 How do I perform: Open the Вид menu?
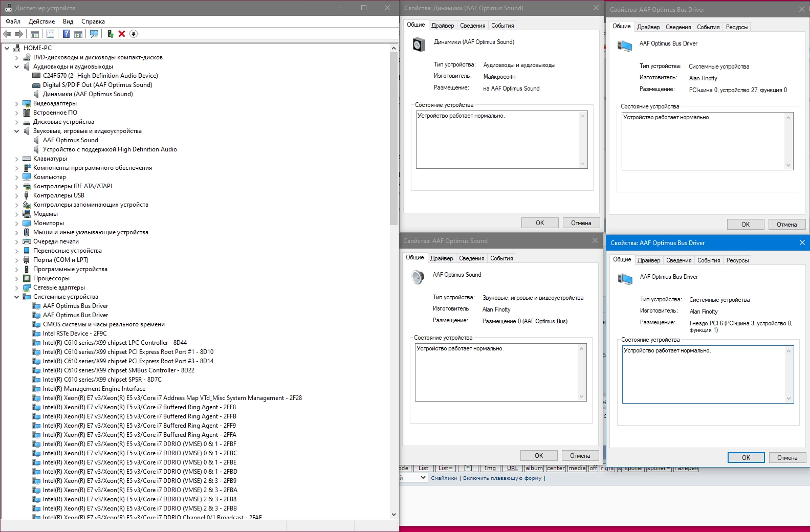click(68, 21)
